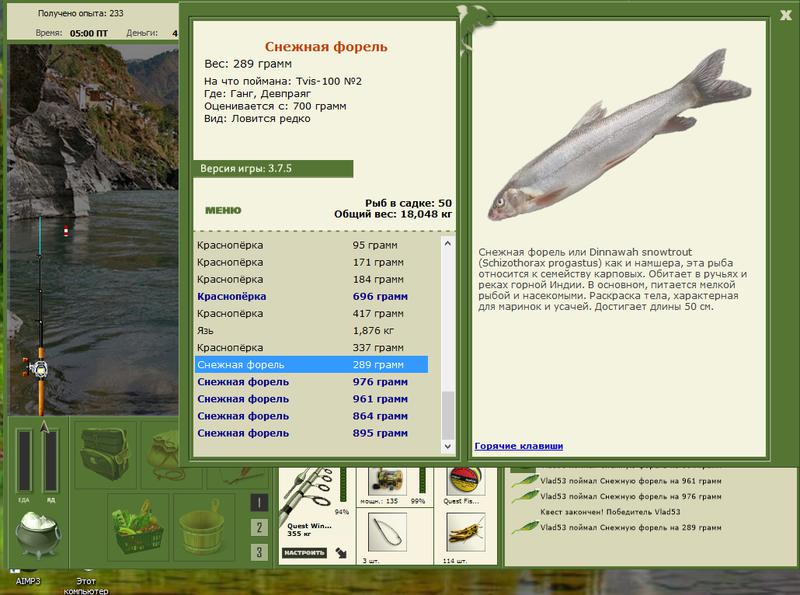Close the fish info window
800x595 pixels.
pyautogui.click(x=785, y=15)
